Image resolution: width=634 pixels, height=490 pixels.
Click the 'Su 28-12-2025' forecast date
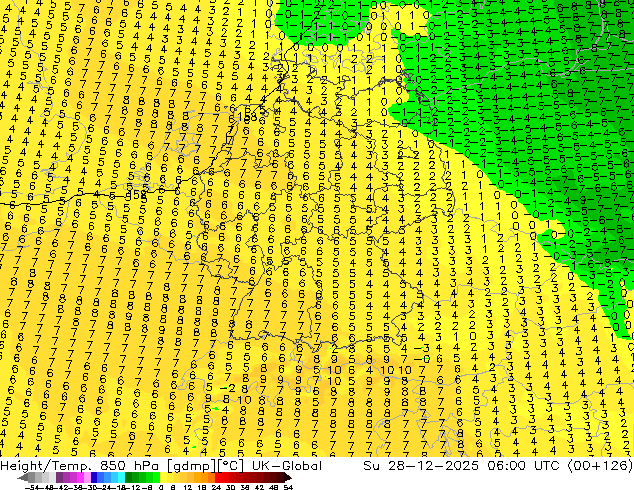click(421, 466)
